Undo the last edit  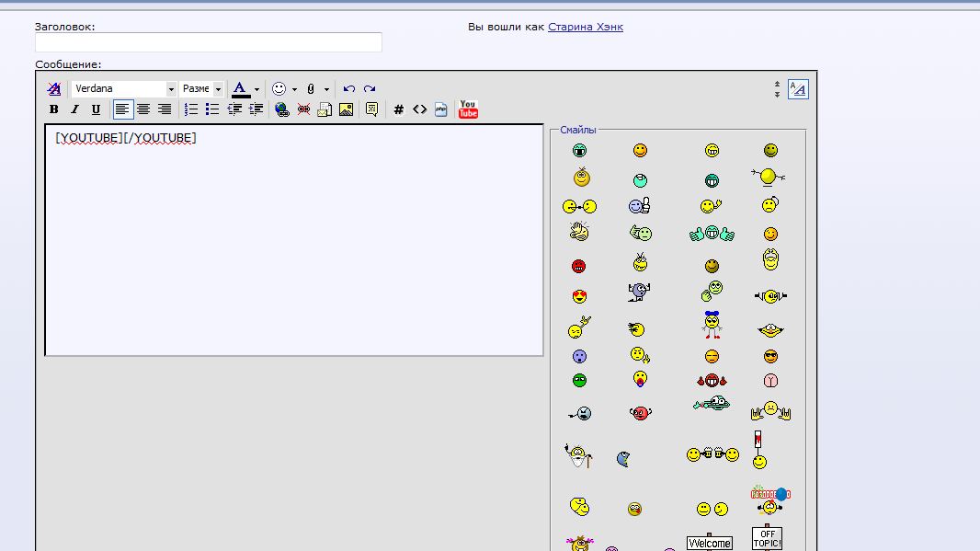pyautogui.click(x=348, y=89)
